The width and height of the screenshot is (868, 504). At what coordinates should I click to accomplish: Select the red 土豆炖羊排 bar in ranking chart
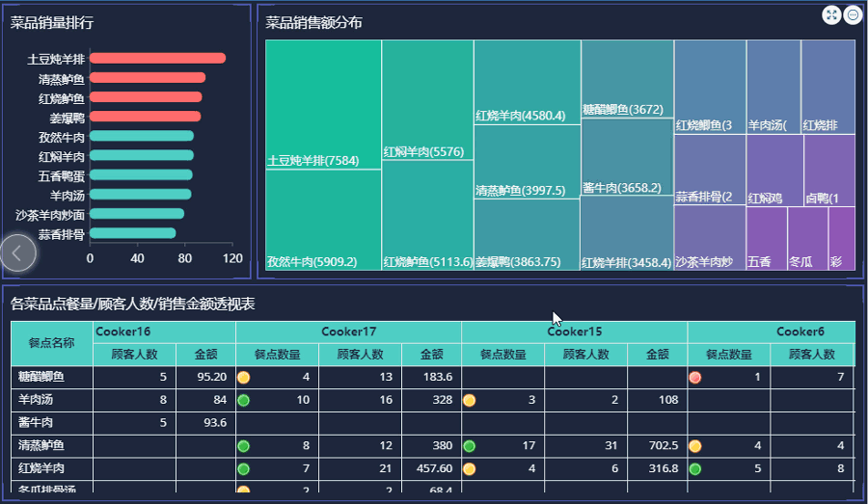157,59
